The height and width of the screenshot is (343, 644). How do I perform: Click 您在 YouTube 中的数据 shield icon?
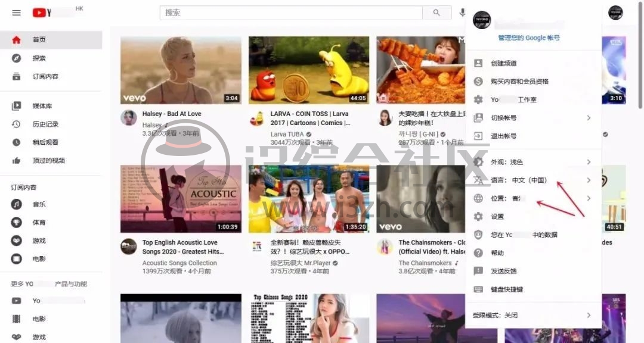click(x=478, y=235)
